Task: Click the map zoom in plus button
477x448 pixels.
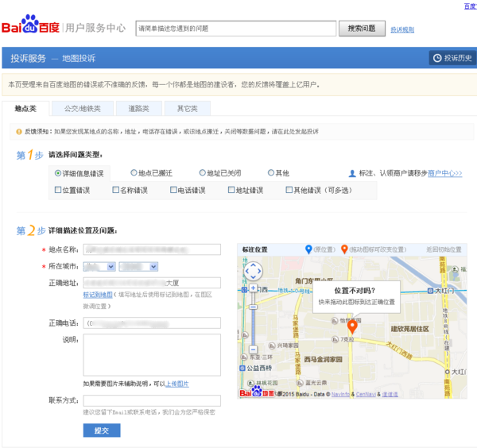Action: [253, 288]
